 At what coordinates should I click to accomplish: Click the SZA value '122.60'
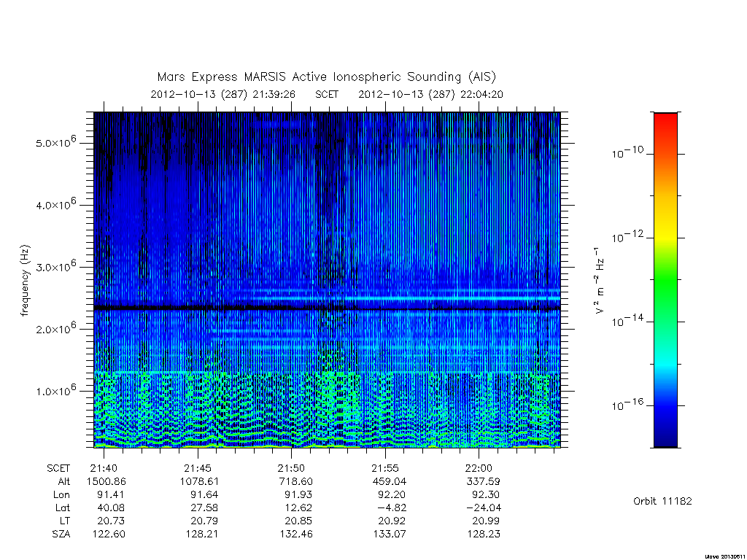point(108,534)
